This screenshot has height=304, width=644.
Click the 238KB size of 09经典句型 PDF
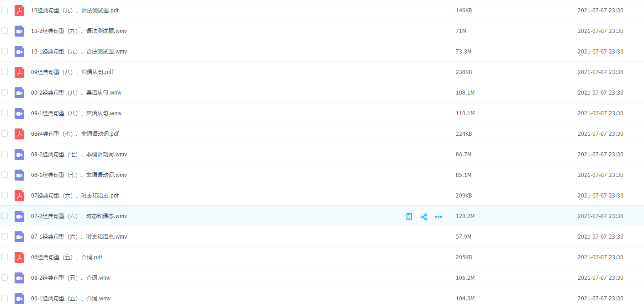tap(464, 72)
